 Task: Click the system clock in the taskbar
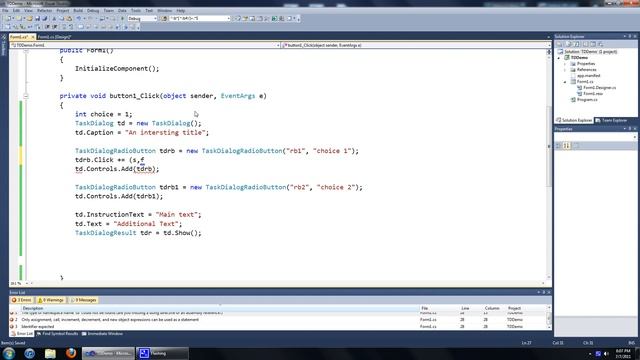tap(623, 353)
